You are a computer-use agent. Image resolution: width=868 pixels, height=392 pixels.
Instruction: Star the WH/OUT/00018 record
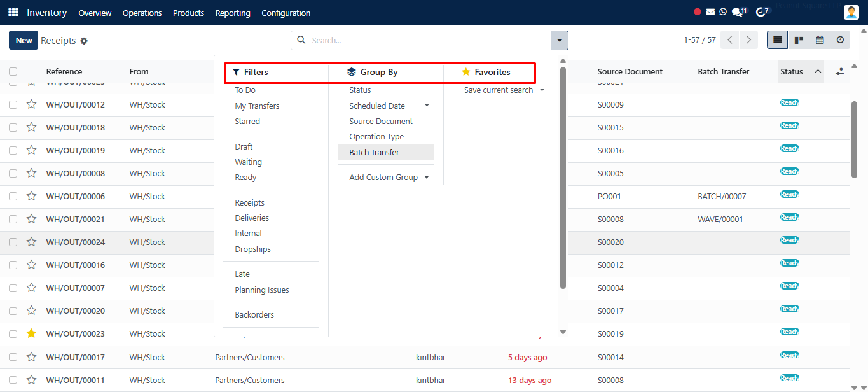coord(31,127)
